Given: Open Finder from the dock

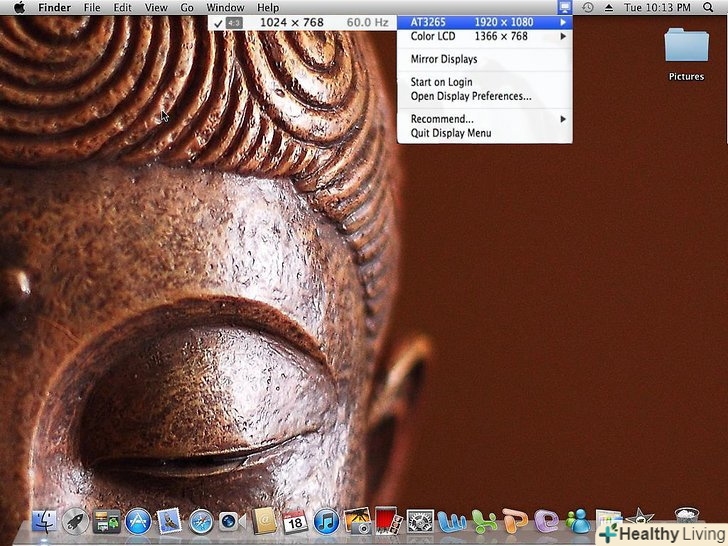Looking at the screenshot, I should (43, 521).
